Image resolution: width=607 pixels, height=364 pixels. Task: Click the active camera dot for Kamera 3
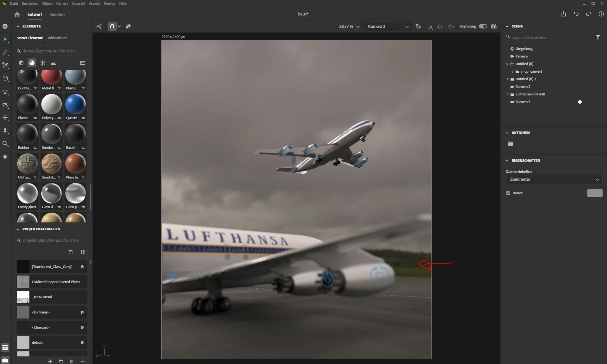[580, 102]
